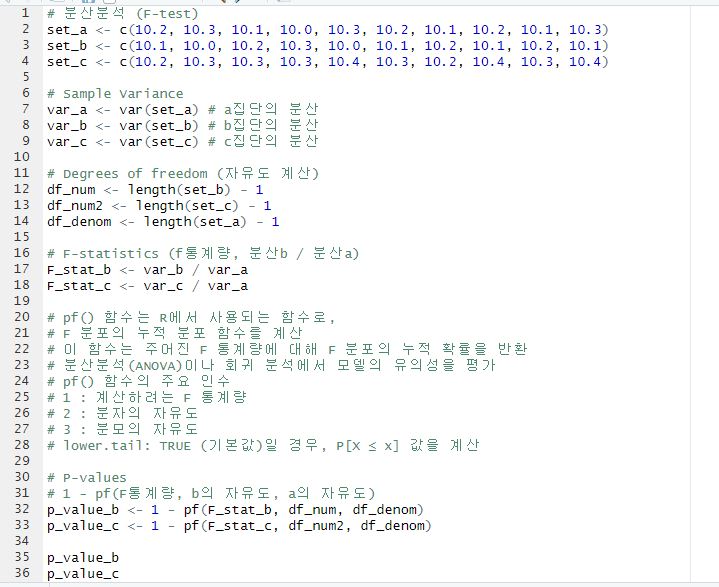Image resolution: width=719 pixels, height=587 pixels.
Task: Click line number 19 in the gutter
Action: click(x=22, y=301)
